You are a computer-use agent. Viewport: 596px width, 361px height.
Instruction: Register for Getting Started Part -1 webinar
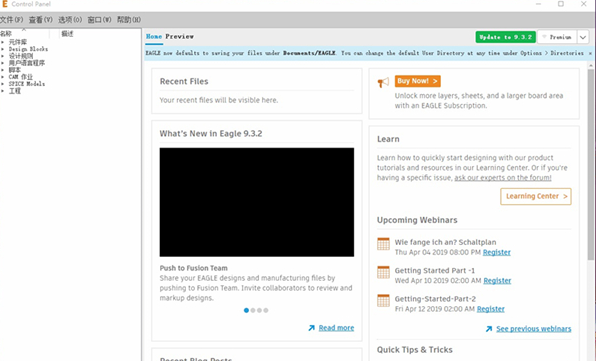click(497, 281)
